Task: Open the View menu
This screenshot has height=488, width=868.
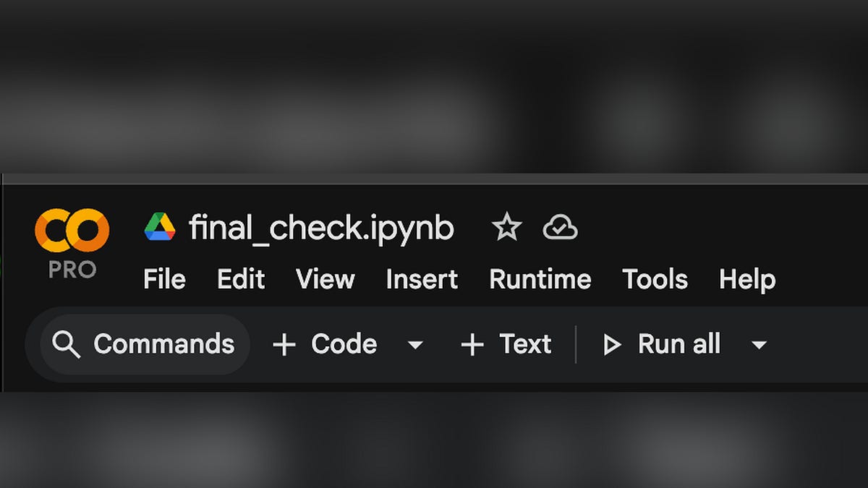Action: point(325,279)
